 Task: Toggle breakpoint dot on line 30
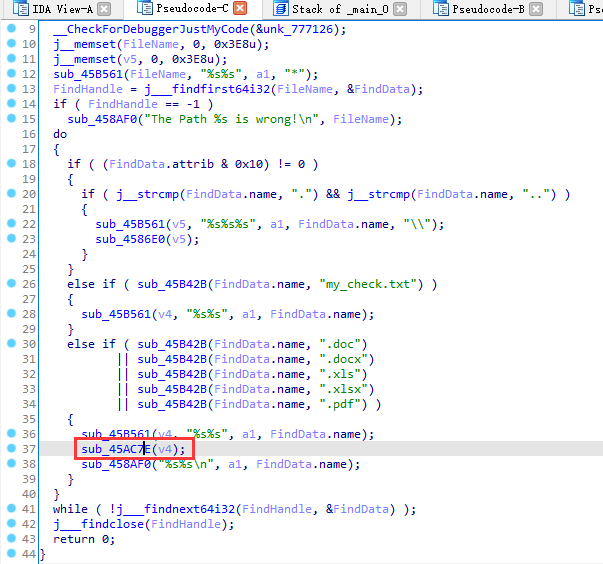[11, 343]
